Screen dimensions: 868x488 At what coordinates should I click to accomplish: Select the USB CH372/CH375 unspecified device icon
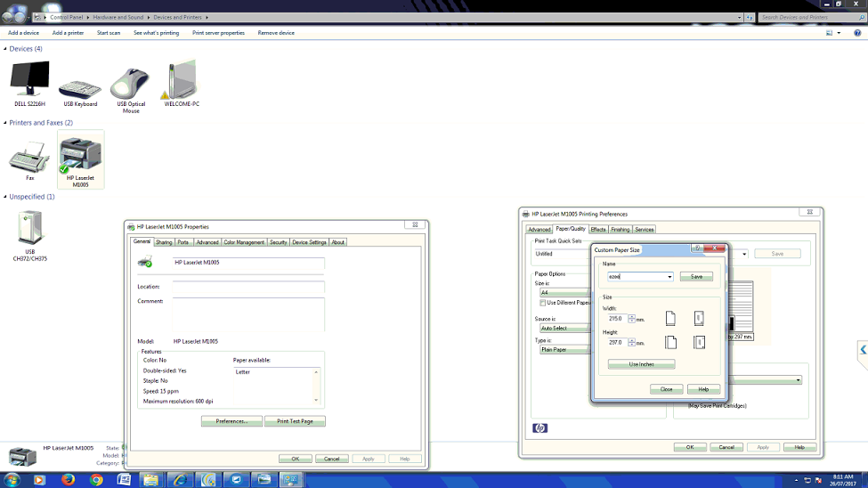(x=30, y=227)
